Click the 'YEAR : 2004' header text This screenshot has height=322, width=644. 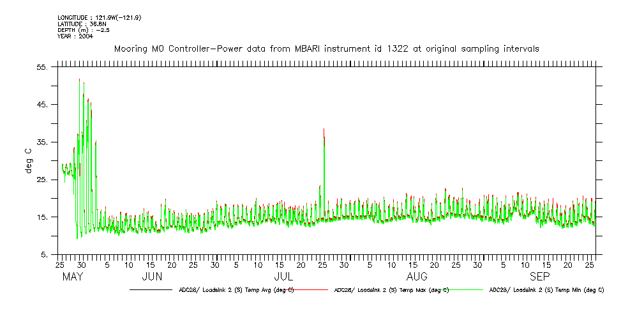[x=75, y=36]
